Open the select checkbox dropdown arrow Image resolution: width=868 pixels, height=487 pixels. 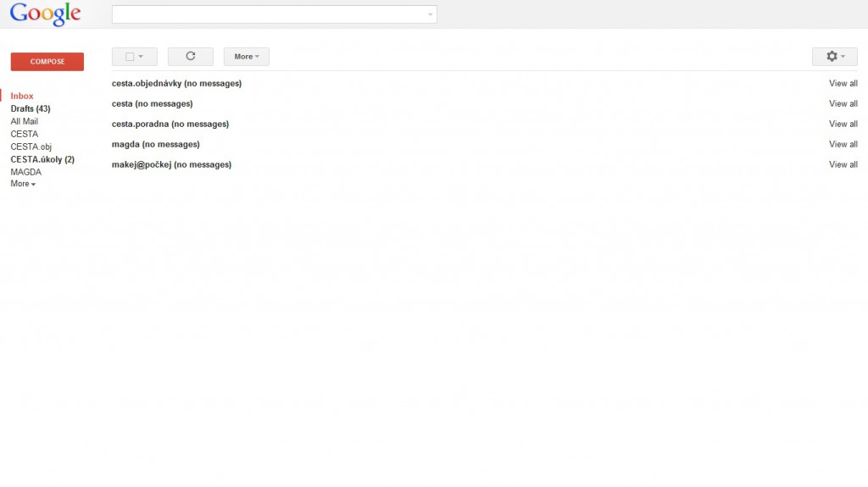coord(141,57)
